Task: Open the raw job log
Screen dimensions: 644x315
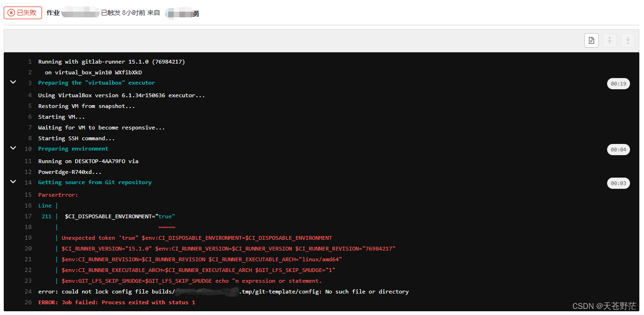Action: point(591,41)
